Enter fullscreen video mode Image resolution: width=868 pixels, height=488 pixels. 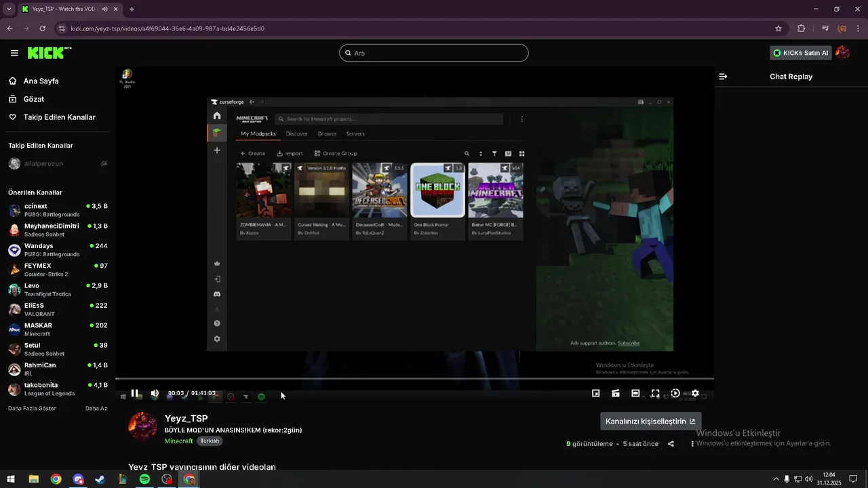point(655,393)
